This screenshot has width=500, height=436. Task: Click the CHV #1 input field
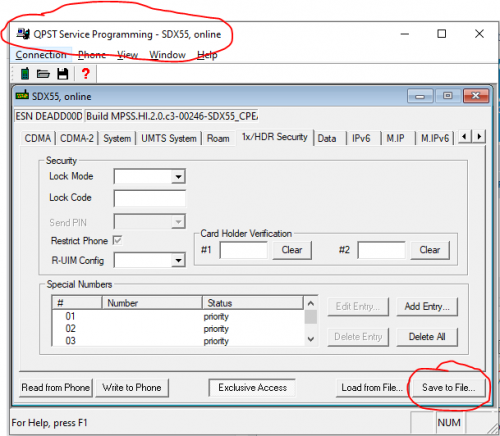click(x=244, y=250)
